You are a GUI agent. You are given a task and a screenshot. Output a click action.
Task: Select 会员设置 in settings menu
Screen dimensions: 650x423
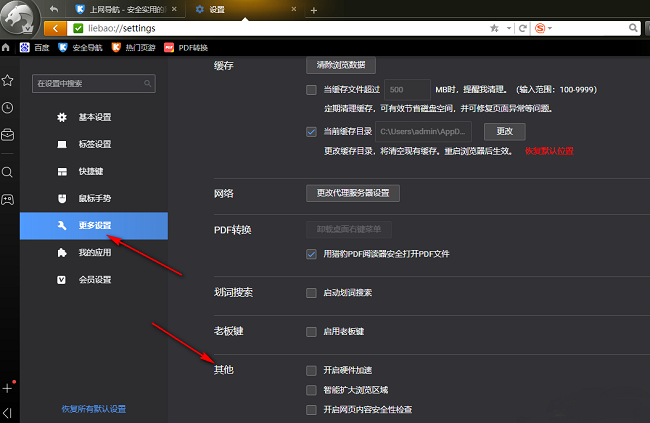tap(94, 280)
